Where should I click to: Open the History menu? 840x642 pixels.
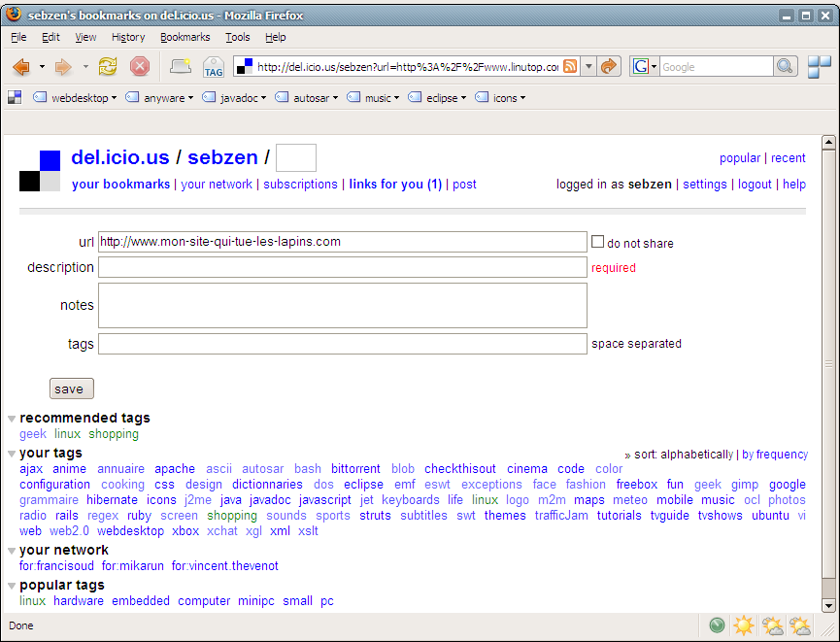[x=128, y=37]
